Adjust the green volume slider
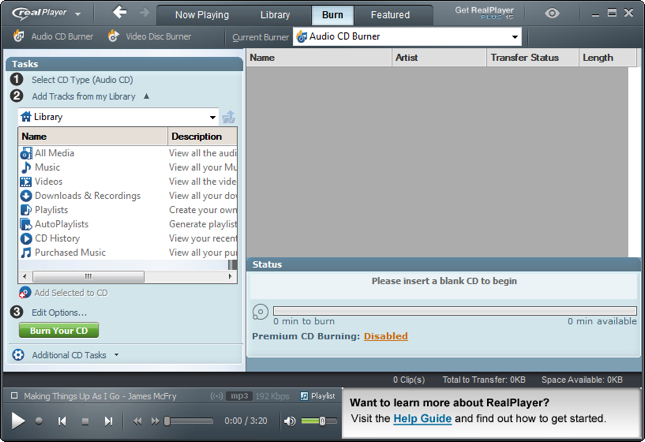Viewport: 645px width, 442px height. tap(319, 421)
